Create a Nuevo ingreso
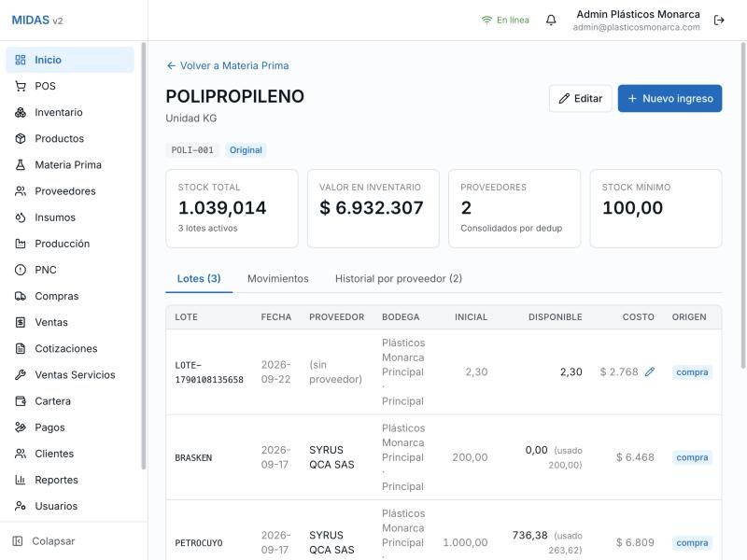Image resolution: width=747 pixels, height=560 pixels. [x=669, y=99]
